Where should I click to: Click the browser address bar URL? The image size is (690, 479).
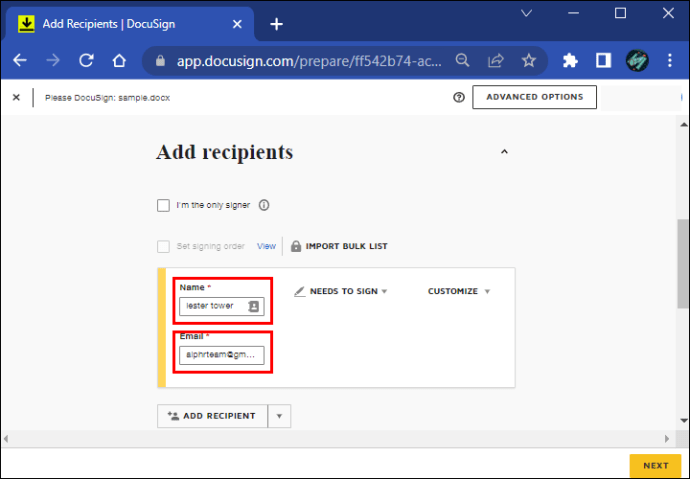pyautogui.click(x=309, y=61)
